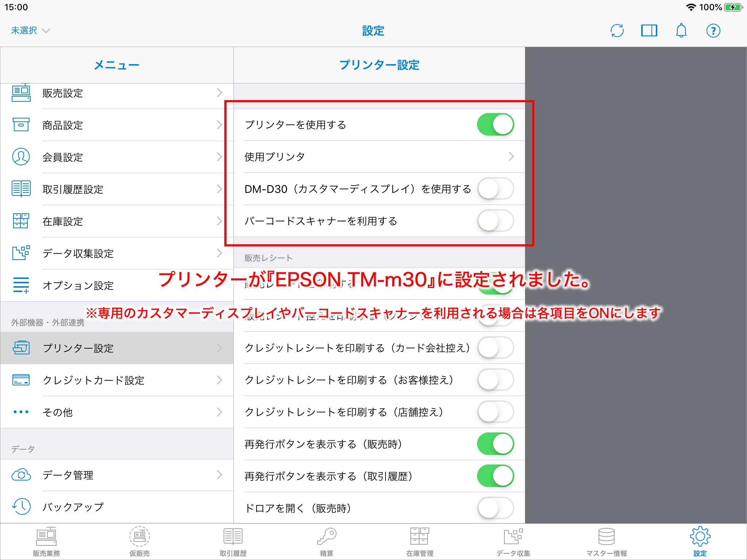
Task: Expand the 使用プリンタ row chevron
Action: tap(511, 157)
